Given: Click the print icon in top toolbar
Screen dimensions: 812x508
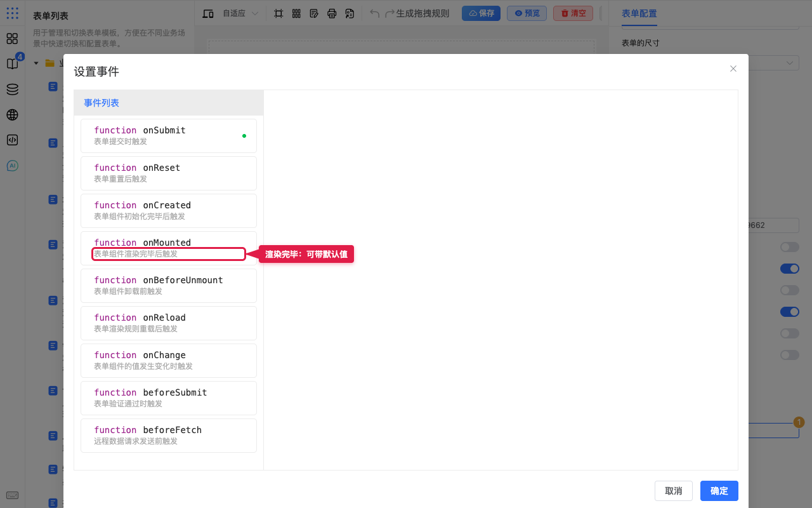Looking at the screenshot, I should (332, 13).
